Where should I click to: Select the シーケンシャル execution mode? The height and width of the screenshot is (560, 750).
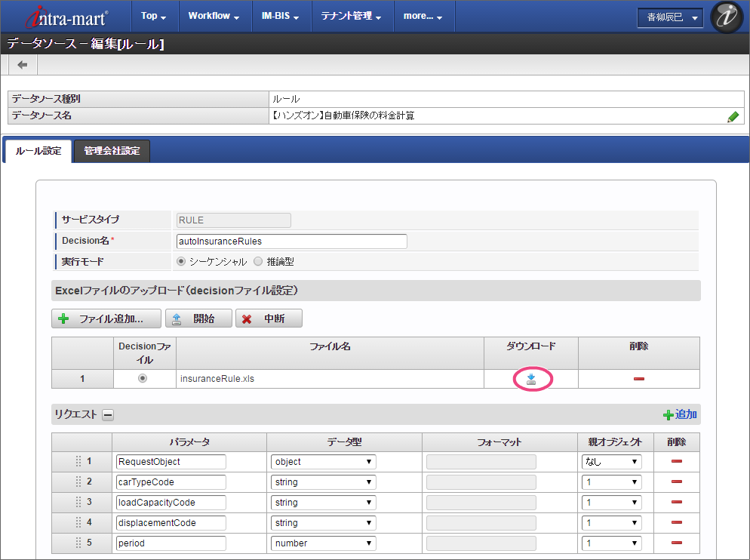[181, 262]
